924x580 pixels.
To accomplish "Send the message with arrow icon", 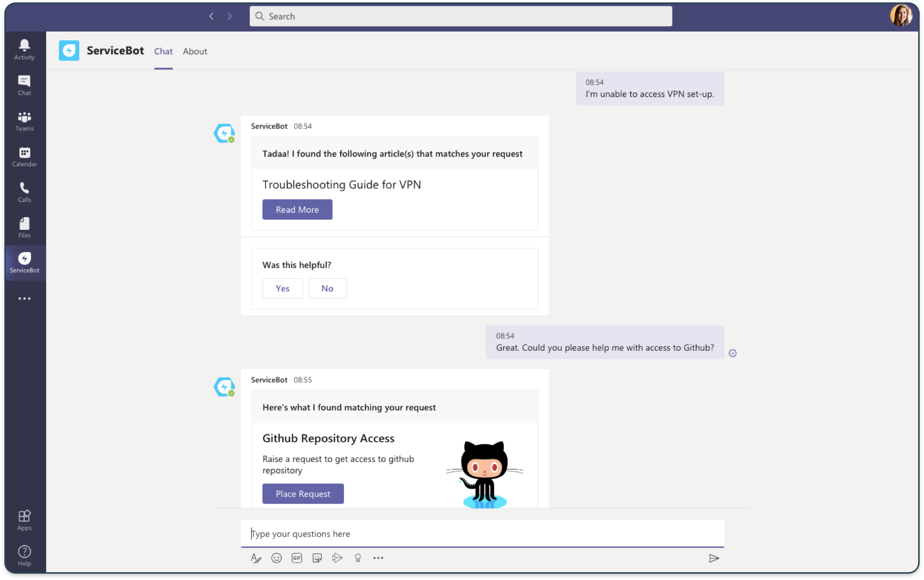I will 713,558.
